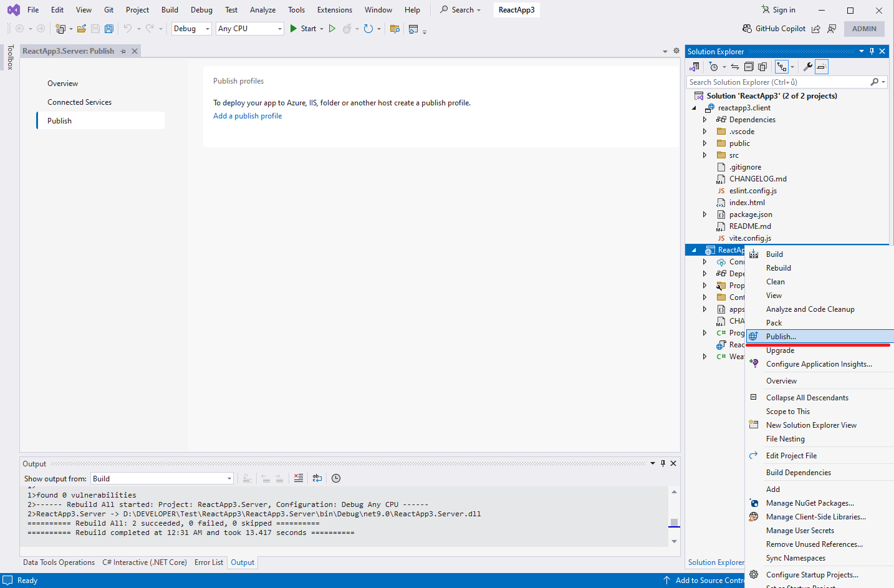Switch to Data Tools Operations tab
Image resolution: width=894 pixels, height=588 pixels.
point(59,562)
